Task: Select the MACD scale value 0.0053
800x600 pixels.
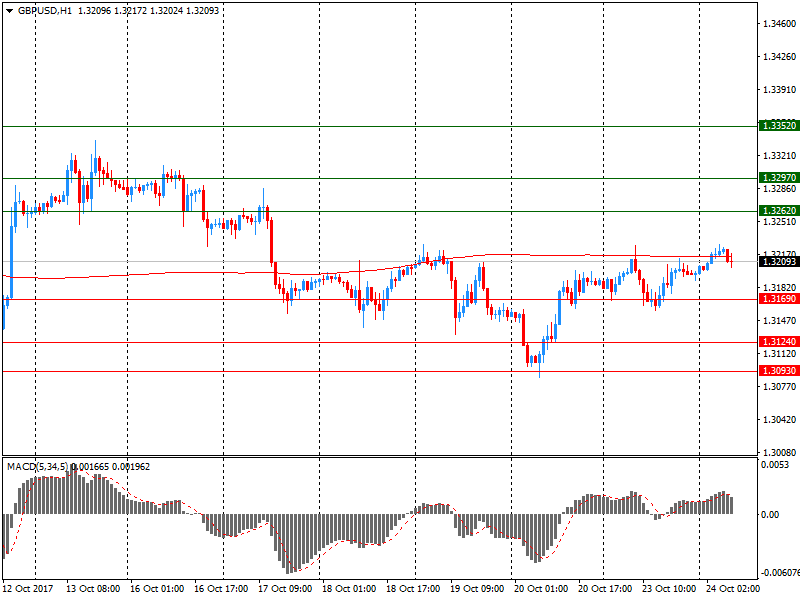Action: (774, 465)
